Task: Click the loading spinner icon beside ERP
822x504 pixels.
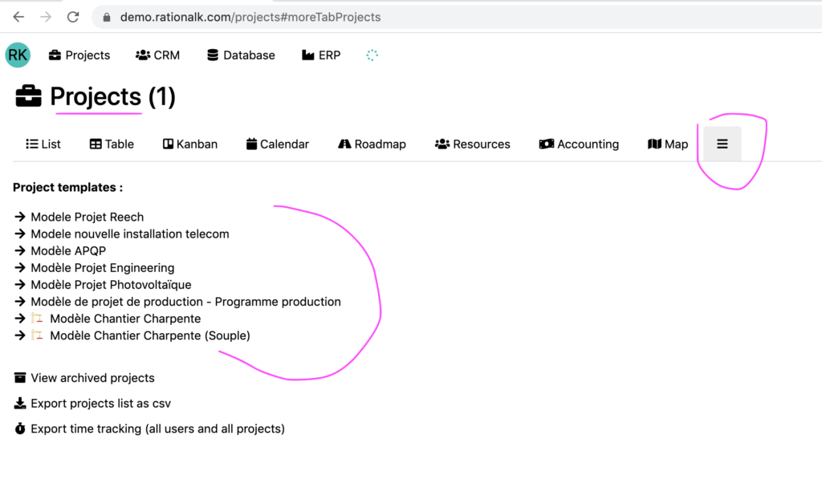Action: (x=372, y=55)
